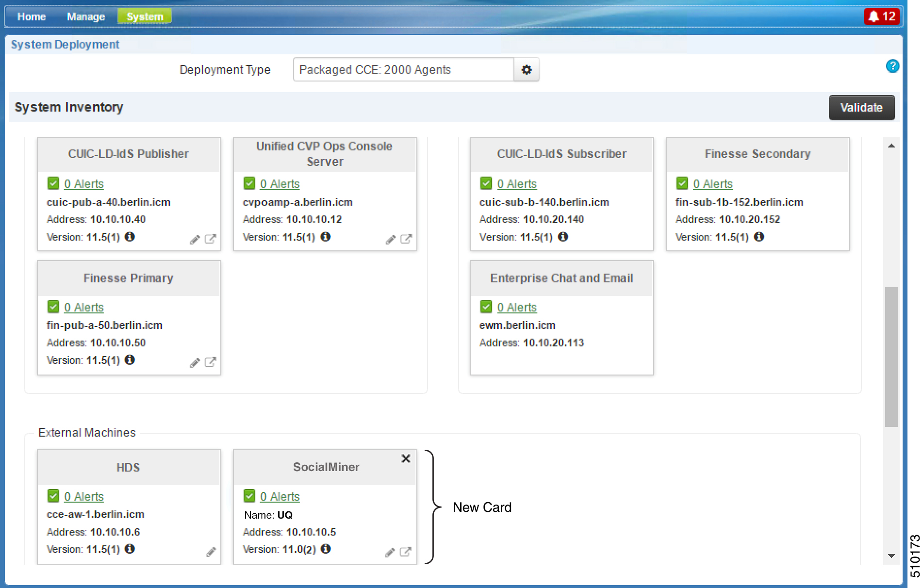The width and height of the screenshot is (923, 588).
Task: Click the Deployment Type gear icon
Action: (527, 69)
